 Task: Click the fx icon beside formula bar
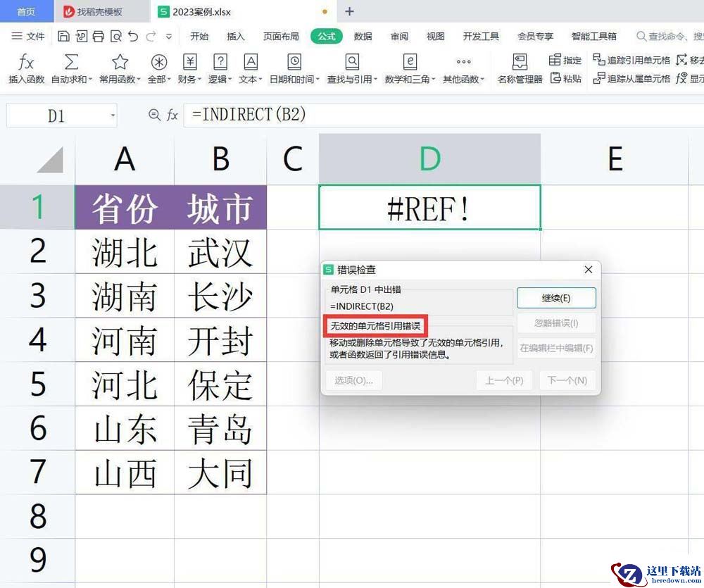point(172,115)
